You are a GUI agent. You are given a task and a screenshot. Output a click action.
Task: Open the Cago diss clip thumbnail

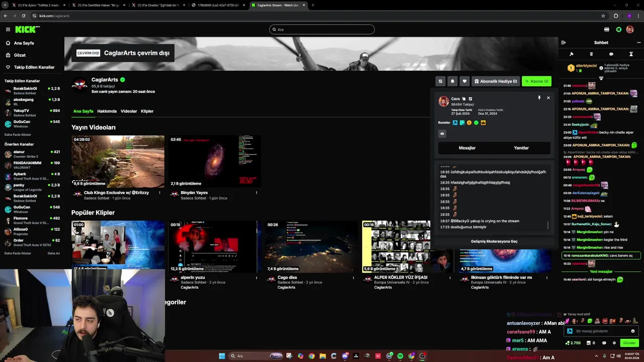click(311, 246)
